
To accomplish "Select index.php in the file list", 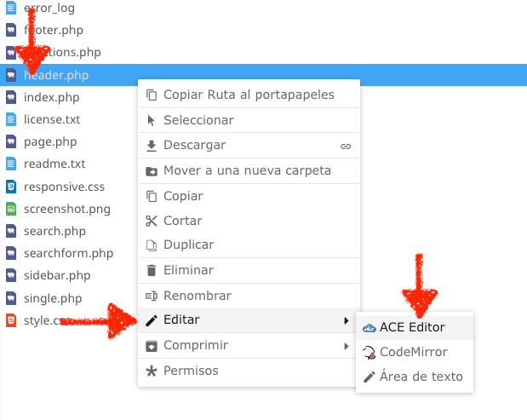I will point(51,97).
